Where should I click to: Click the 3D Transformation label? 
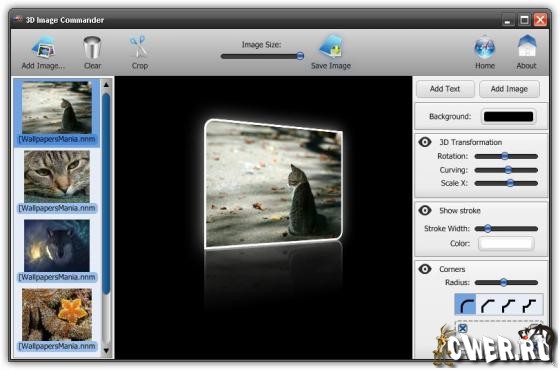[x=470, y=142]
